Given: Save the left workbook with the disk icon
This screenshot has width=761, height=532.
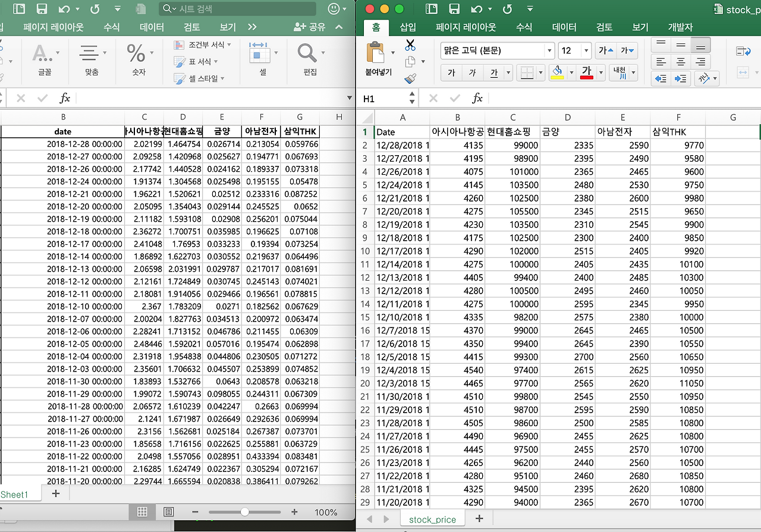Looking at the screenshot, I should [x=42, y=9].
